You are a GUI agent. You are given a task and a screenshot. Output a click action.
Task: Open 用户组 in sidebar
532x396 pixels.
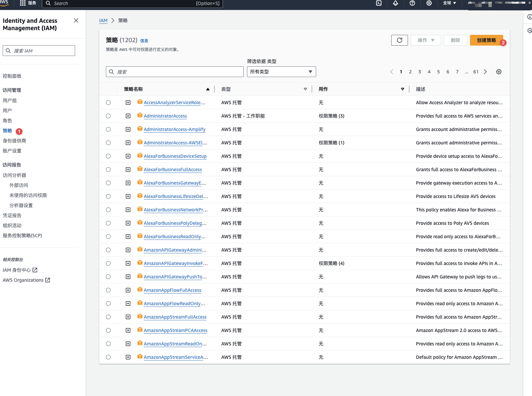click(x=10, y=101)
